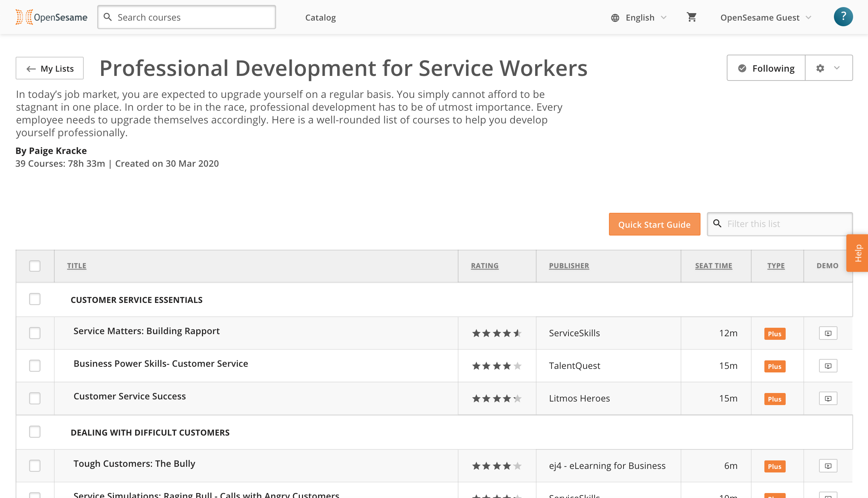Click the Following button
Viewport: 868px width, 498px height.
[x=766, y=68]
